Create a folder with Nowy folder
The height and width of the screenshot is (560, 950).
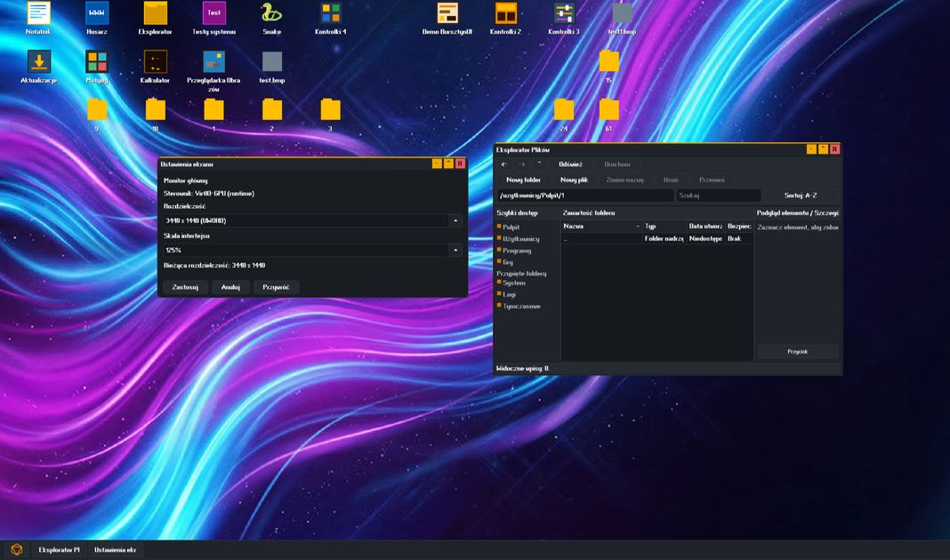tap(523, 180)
